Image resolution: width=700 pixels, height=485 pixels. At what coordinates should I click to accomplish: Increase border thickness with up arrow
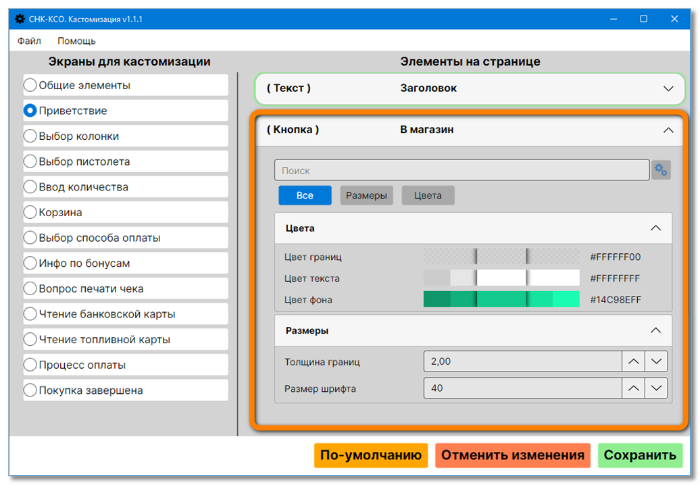632,361
